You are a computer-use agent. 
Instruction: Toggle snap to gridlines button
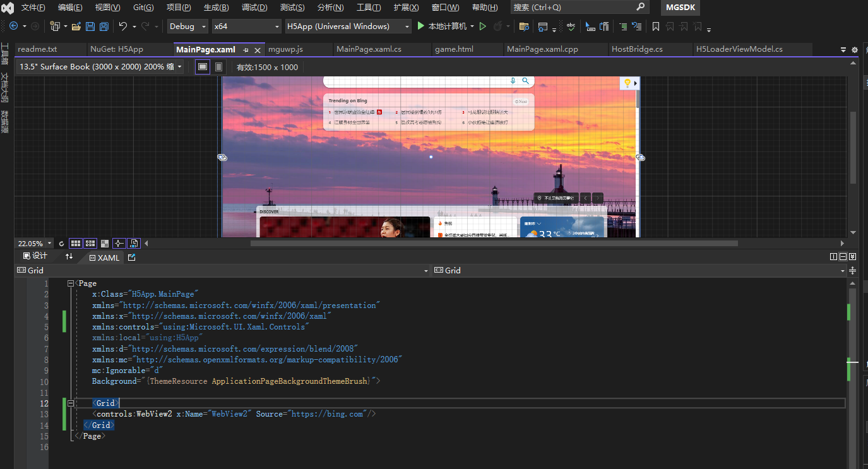90,244
